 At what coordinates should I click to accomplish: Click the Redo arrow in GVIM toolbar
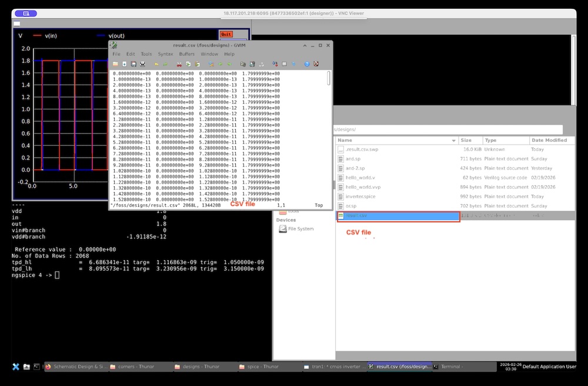pos(166,64)
